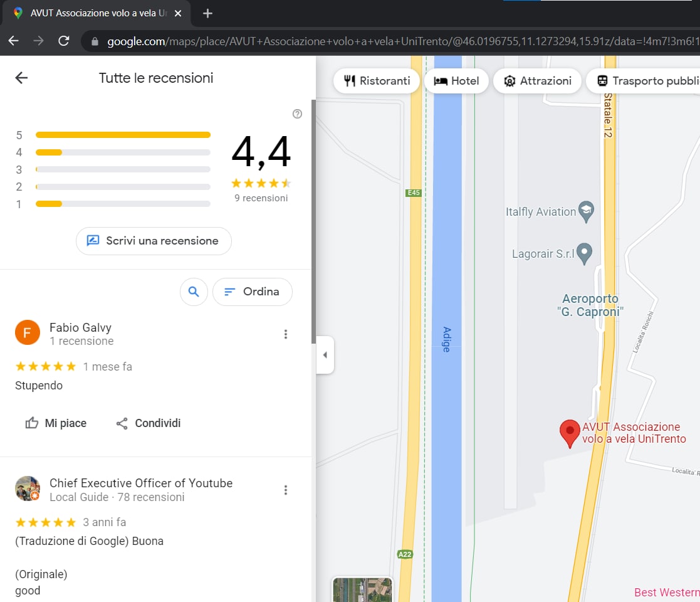This screenshot has width=700, height=602.
Task: Click Fabio Galvy's orange avatar
Action: click(28, 332)
